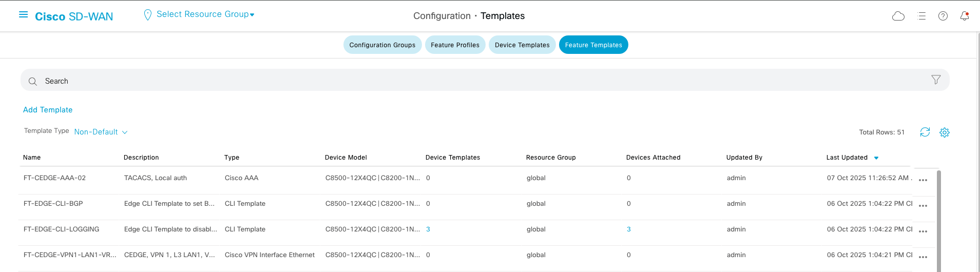980x272 pixels.
Task: Click 'CEDGE, VPN 1, L3 LAN1, V...' description
Action: click(169, 255)
